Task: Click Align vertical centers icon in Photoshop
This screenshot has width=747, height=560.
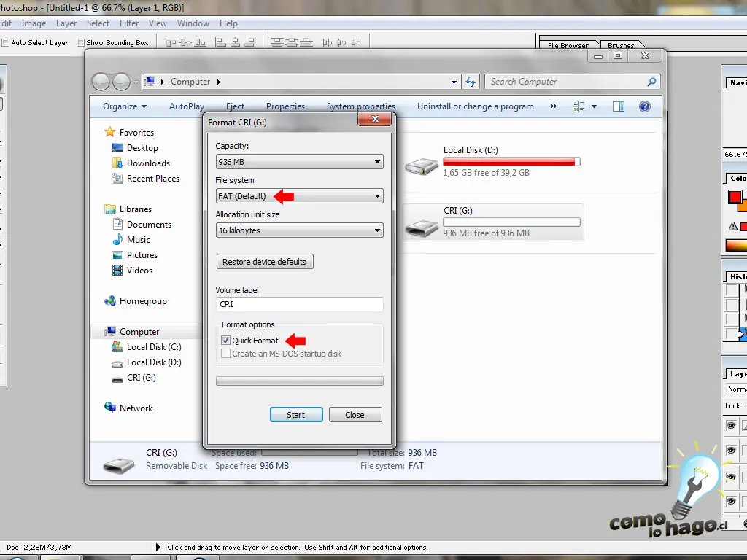Action: click(186, 43)
